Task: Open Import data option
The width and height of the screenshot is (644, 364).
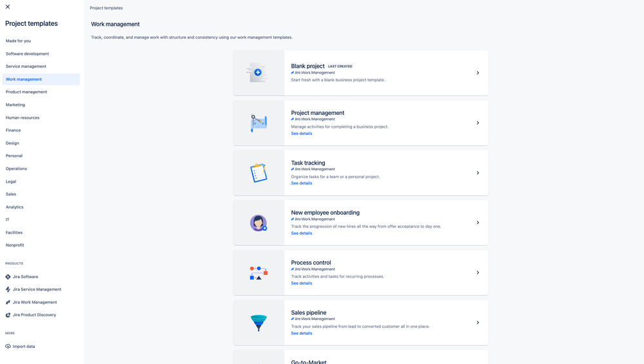Action: (x=24, y=347)
